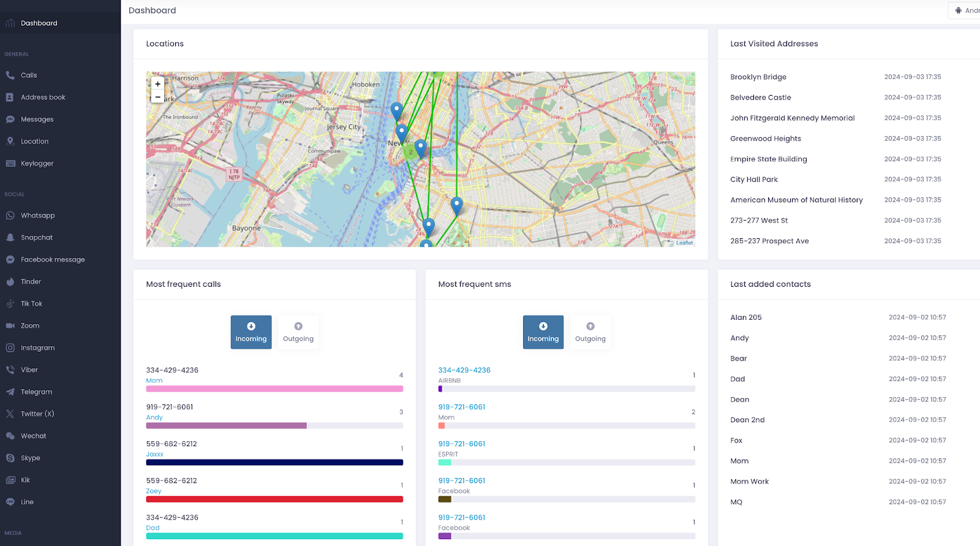Image resolution: width=980 pixels, height=546 pixels.
Task: Click the Tik Tok icon
Action: (x=10, y=304)
